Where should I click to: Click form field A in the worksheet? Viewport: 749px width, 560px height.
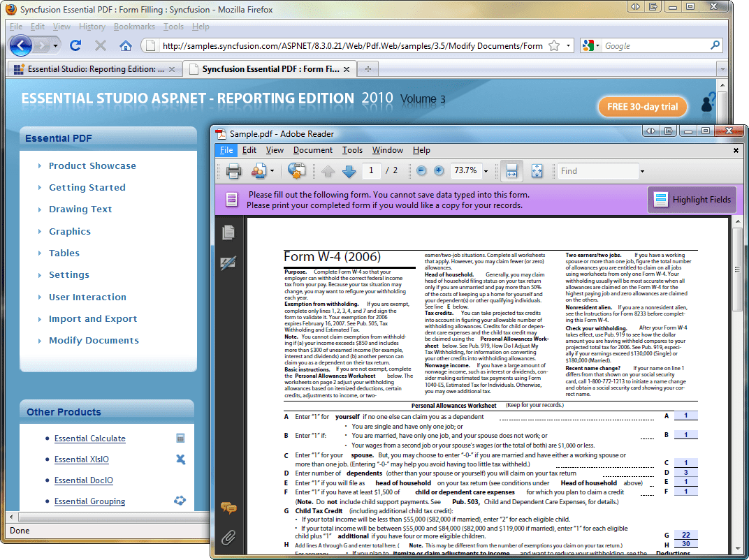pos(686,416)
